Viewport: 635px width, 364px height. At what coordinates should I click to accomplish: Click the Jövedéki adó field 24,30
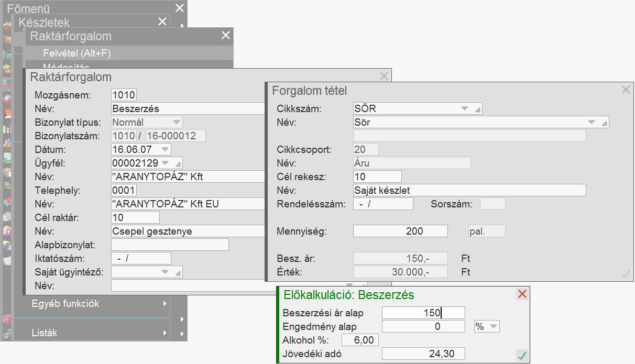click(x=424, y=354)
